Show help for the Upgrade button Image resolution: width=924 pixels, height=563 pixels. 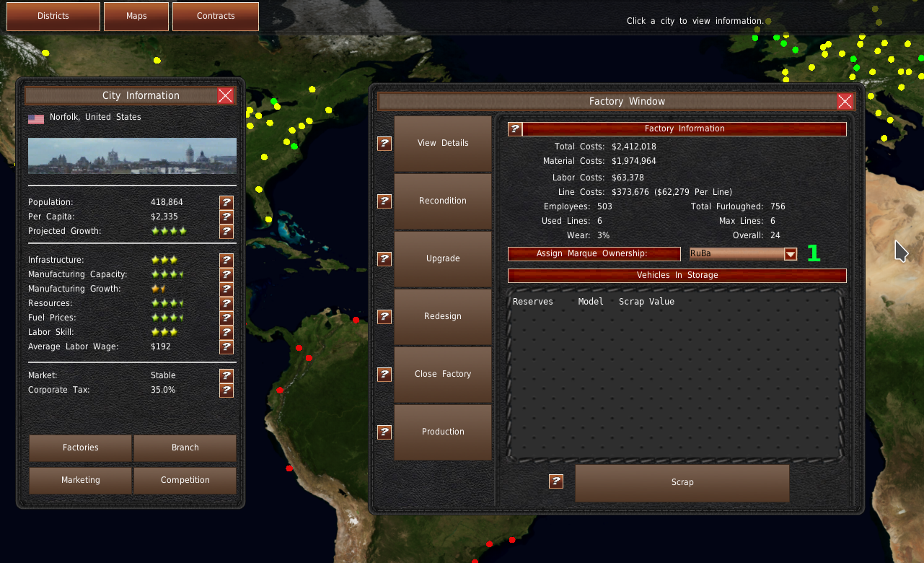pos(384,259)
